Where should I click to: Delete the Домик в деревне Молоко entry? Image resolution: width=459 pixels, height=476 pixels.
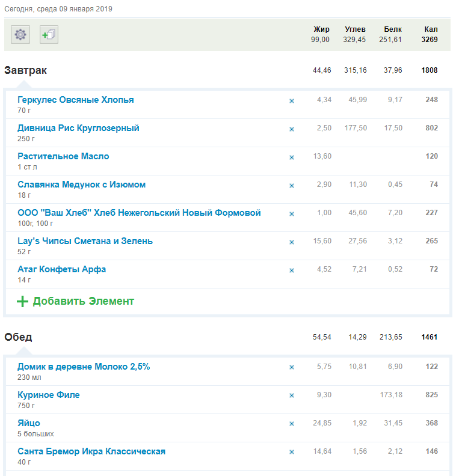[x=292, y=367]
